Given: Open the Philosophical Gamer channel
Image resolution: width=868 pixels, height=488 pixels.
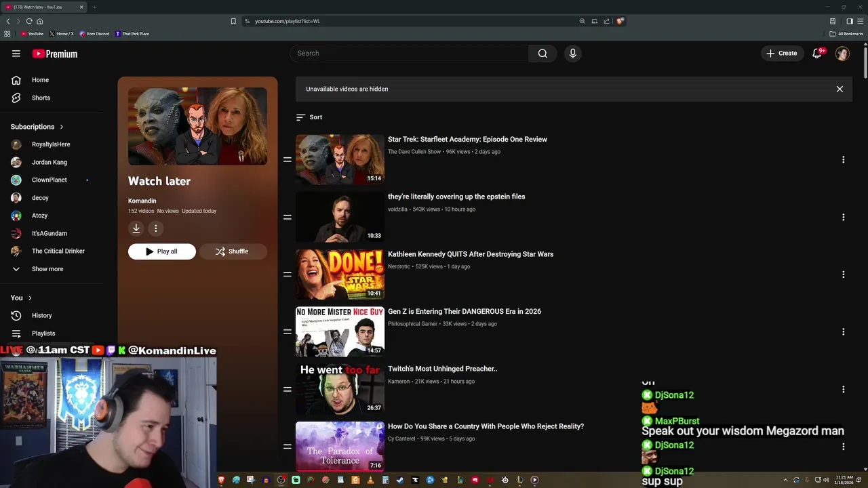Looking at the screenshot, I should [x=412, y=324].
